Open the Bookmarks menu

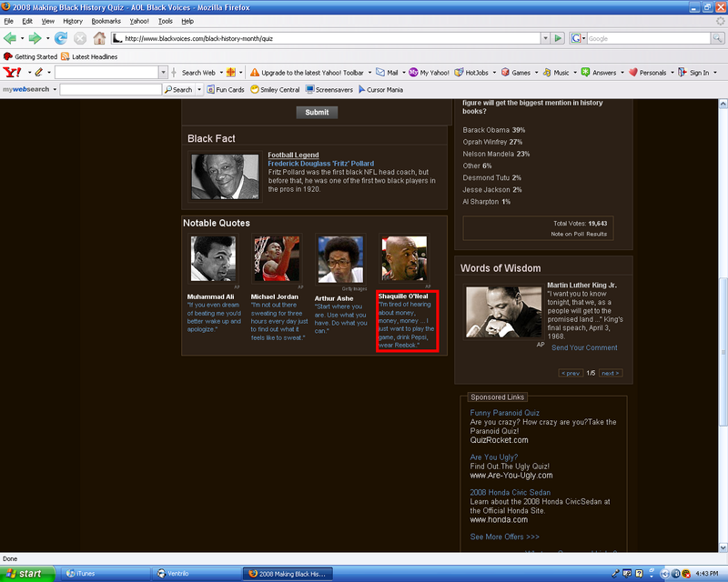pos(106,21)
